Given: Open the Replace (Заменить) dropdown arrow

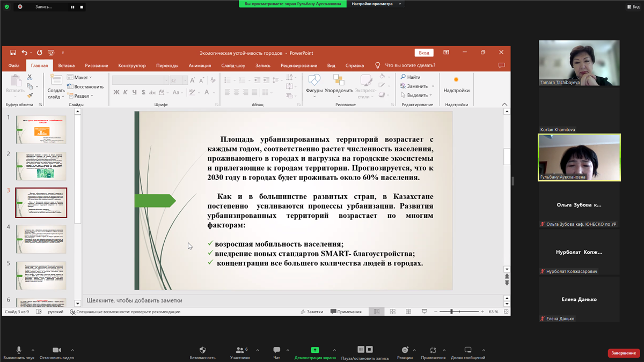Looking at the screenshot, I should point(433,86).
